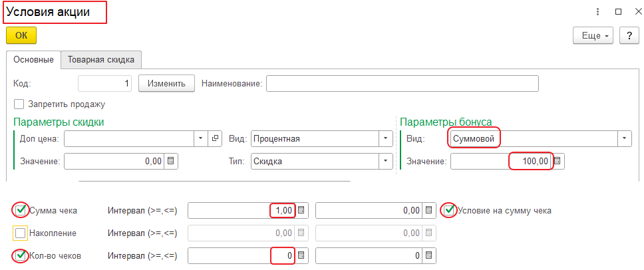Switch to the Товарная скидка tab
The image size is (644, 270).
101,60
